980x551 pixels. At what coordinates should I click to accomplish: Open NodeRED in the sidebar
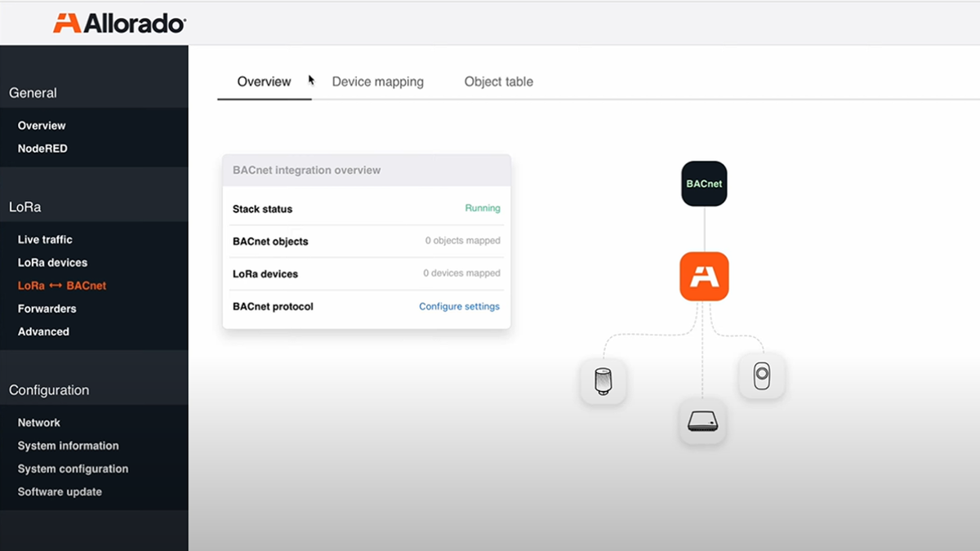click(x=42, y=149)
